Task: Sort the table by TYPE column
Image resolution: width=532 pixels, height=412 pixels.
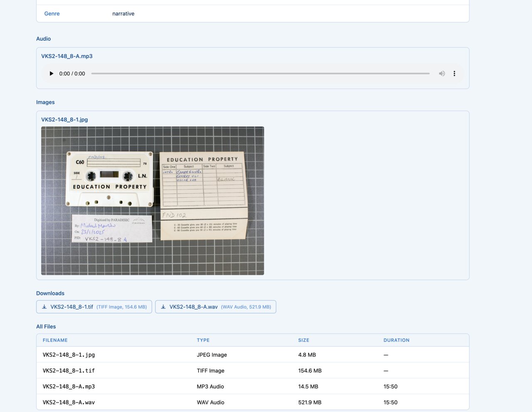Action: click(203, 340)
